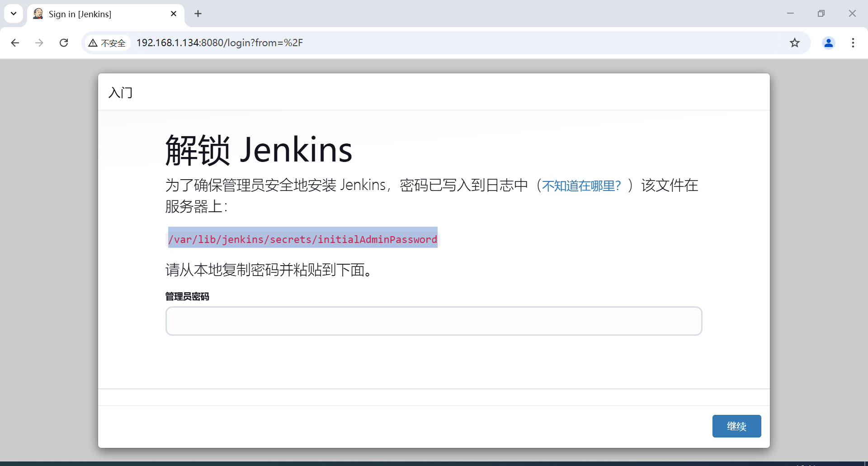Click the address bar URL
This screenshot has width=868, height=466.
pos(220,43)
